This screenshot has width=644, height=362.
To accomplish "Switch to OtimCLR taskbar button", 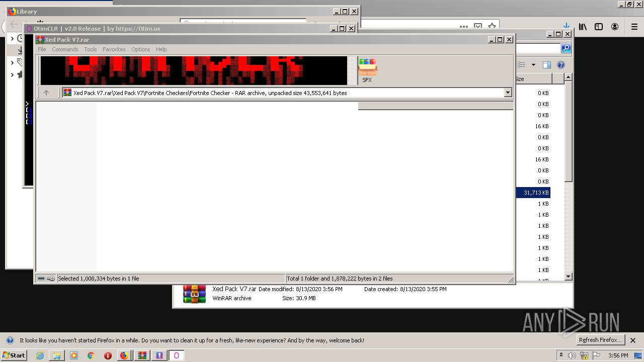I will pyautogui.click(x=177, y=355).
